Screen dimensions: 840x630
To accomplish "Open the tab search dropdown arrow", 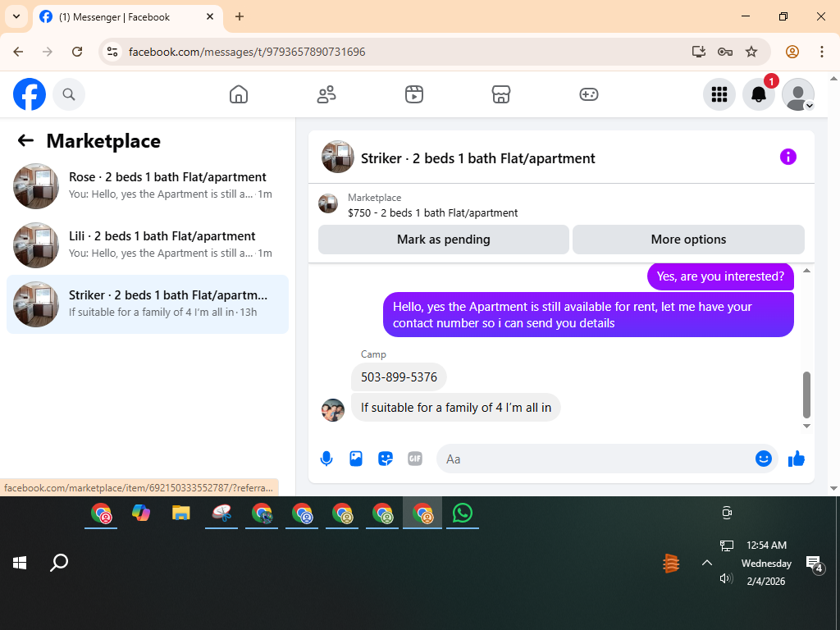I will click(16, 16).
